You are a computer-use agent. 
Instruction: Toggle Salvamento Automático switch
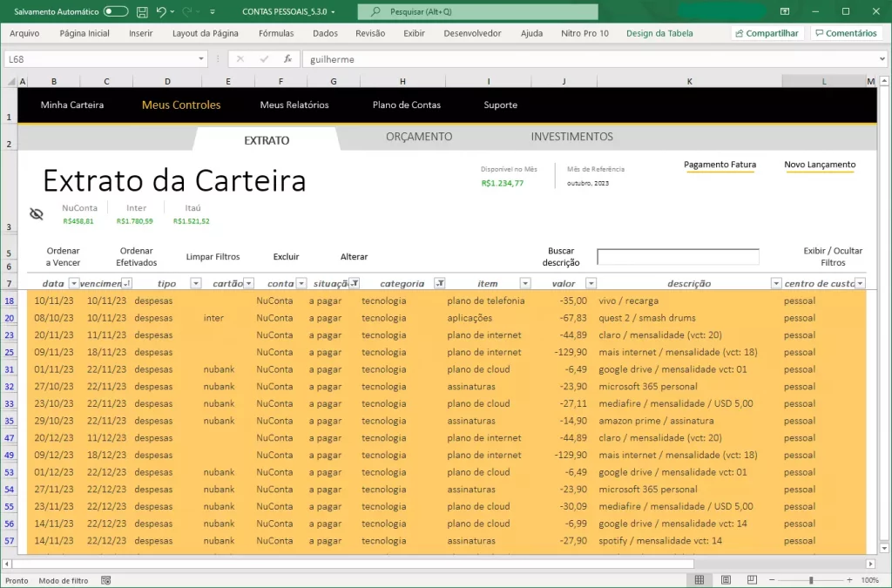(x=116, y=12)
